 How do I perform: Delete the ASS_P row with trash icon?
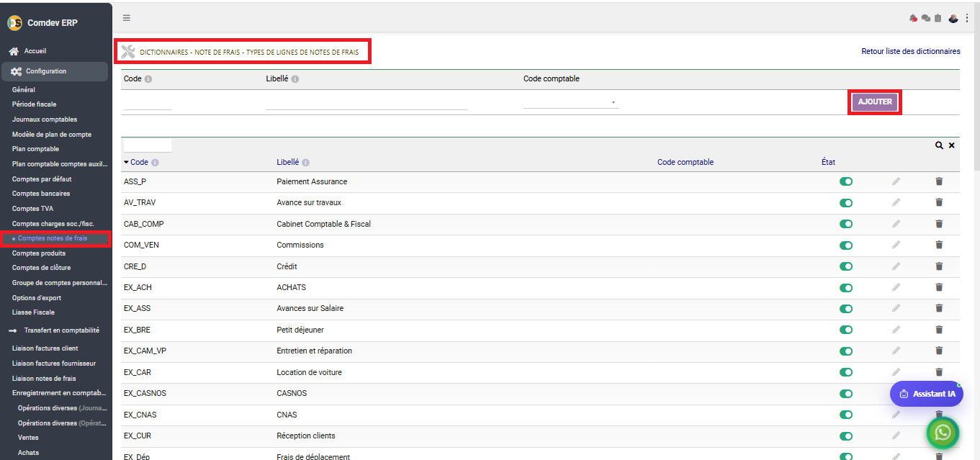(x=939, y=181)
